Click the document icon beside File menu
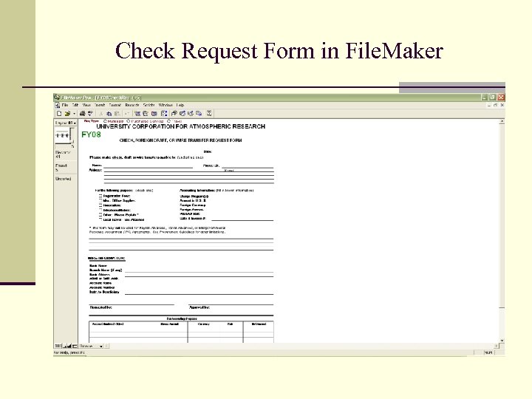The width and height of the screenshot is (532, 399). coord(58,106)
